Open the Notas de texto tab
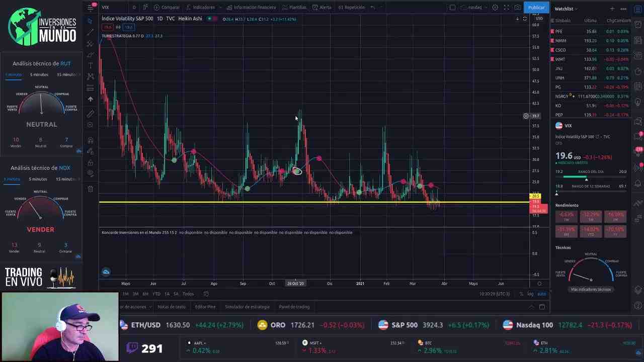Image resolution: width=644 pixels, height=362 pixels. click(x=172, y=307)
